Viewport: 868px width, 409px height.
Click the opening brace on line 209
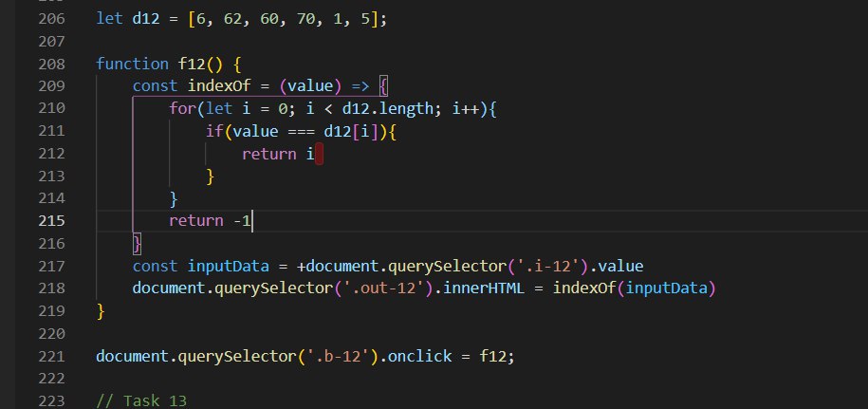[x=385, y=86]
